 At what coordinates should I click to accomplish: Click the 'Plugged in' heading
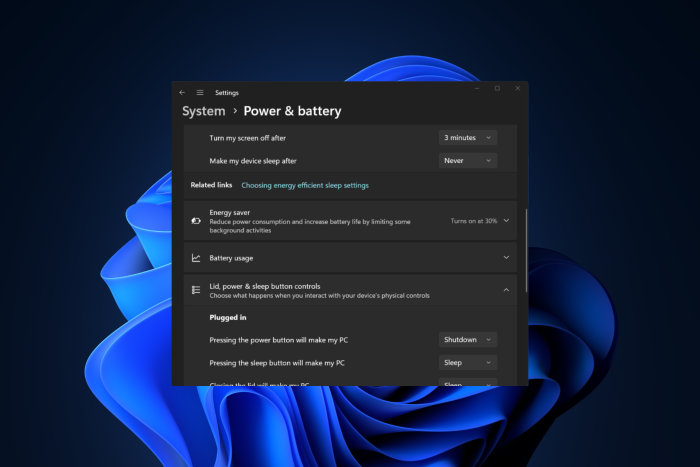point(228,317)
